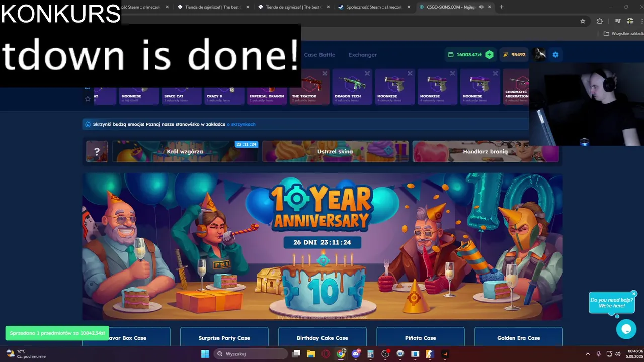This screenshot has height=362, width=644.
Task: Open the Król wzgórza game mode
Action: click(x=185, y=151)
